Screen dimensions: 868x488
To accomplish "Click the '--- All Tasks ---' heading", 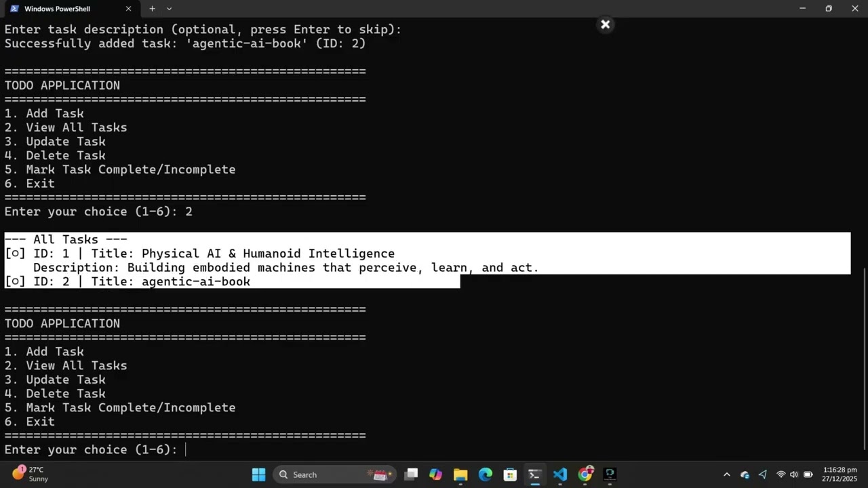I will pyautogui.click(x=66, y=239).
